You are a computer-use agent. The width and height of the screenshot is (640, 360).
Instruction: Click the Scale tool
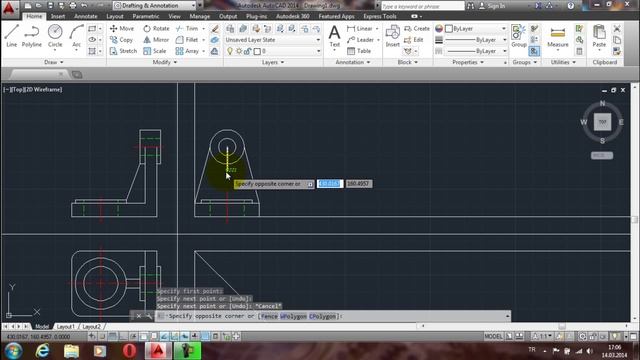154,51
